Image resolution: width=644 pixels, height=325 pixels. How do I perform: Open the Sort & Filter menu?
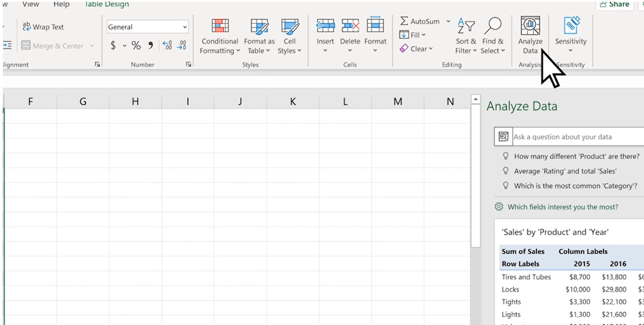tap(466, 36)
